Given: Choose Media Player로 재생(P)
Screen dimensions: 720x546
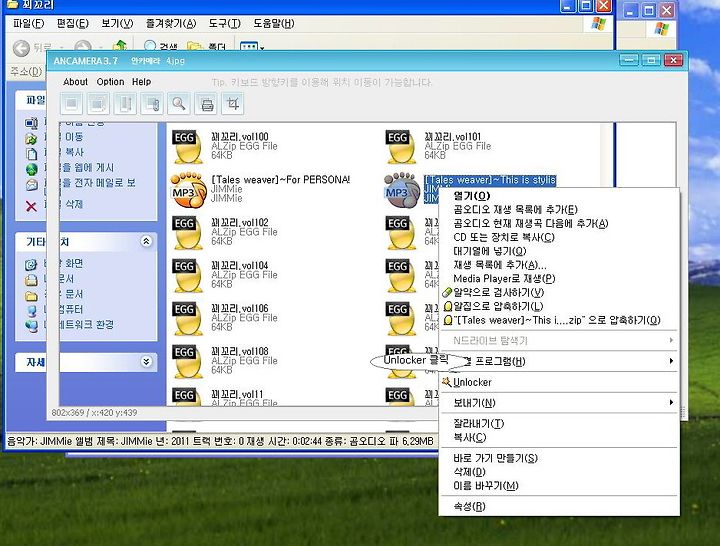Looking at the screenshot, I should click(559, 278).
